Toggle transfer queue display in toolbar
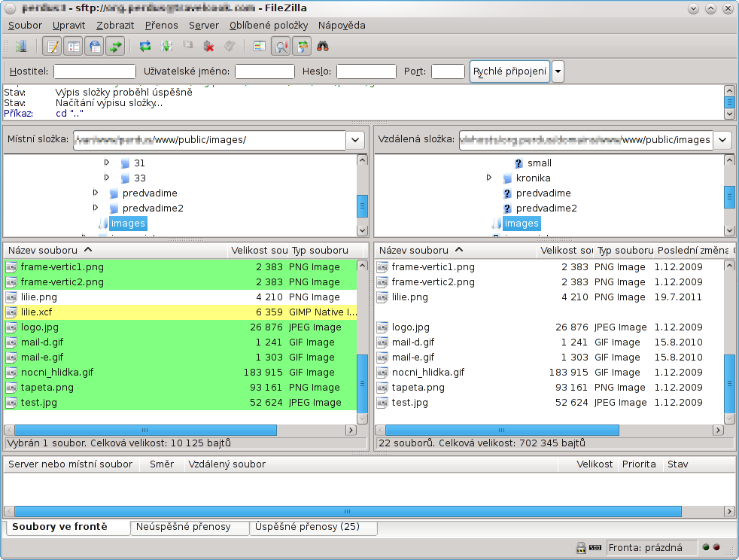 115,46
